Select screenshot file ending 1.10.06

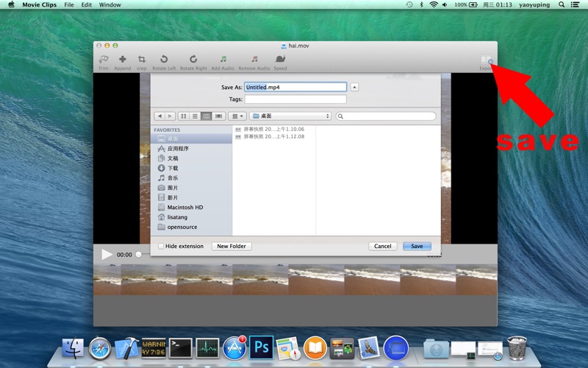(273, 129)
